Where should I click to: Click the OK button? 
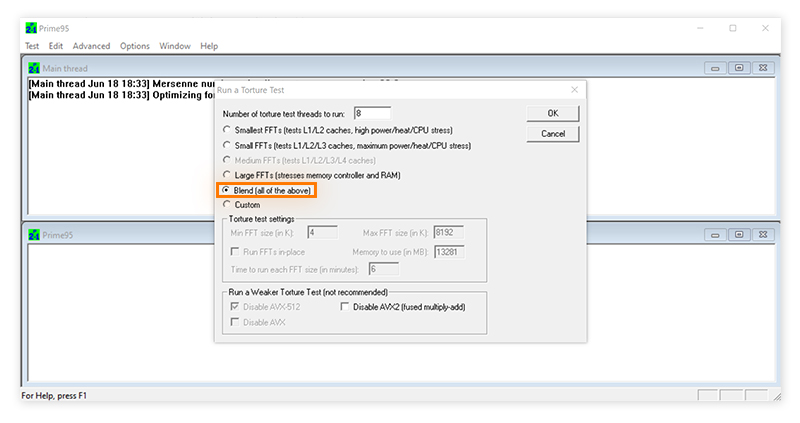[553, 113]
